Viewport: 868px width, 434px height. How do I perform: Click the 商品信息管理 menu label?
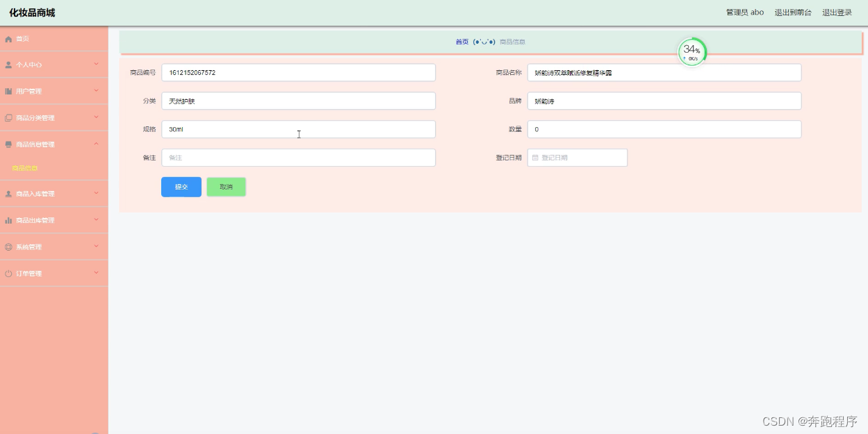[35, 144]
